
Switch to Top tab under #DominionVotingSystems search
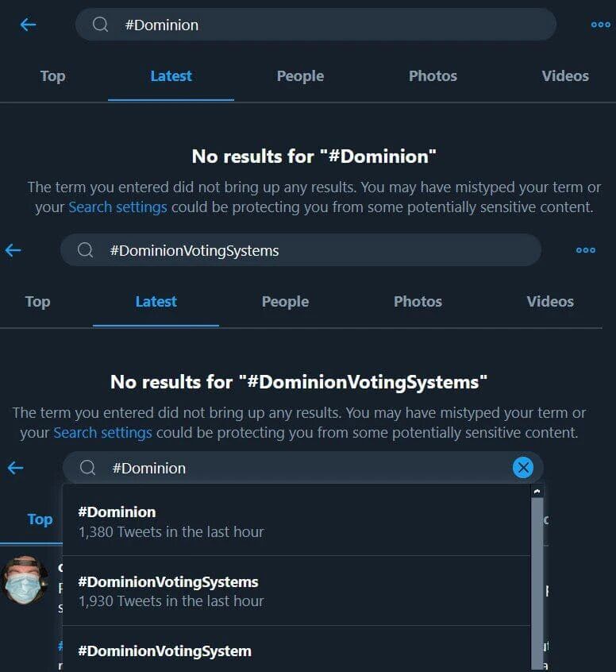[x=37, y=302]
